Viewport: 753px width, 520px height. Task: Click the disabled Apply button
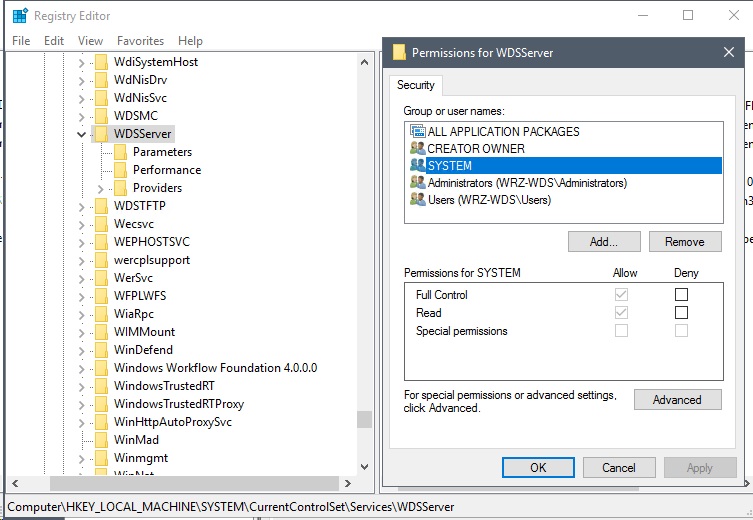click(x=700, y=468)
